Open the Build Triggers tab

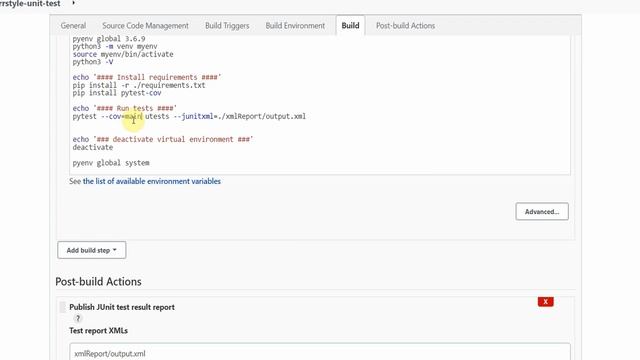click(227, 25)
